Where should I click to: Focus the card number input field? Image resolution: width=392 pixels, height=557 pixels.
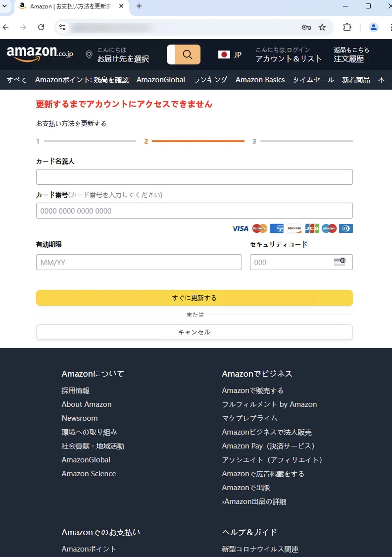(194, 211)
